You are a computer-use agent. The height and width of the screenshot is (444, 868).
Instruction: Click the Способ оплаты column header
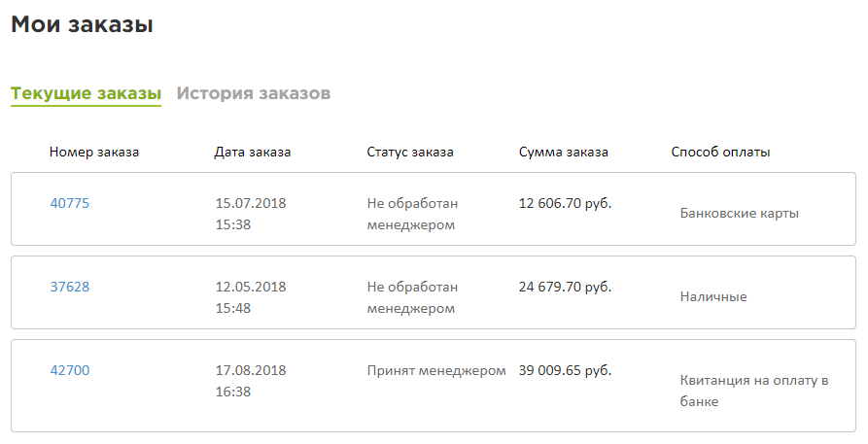[721, 153]
